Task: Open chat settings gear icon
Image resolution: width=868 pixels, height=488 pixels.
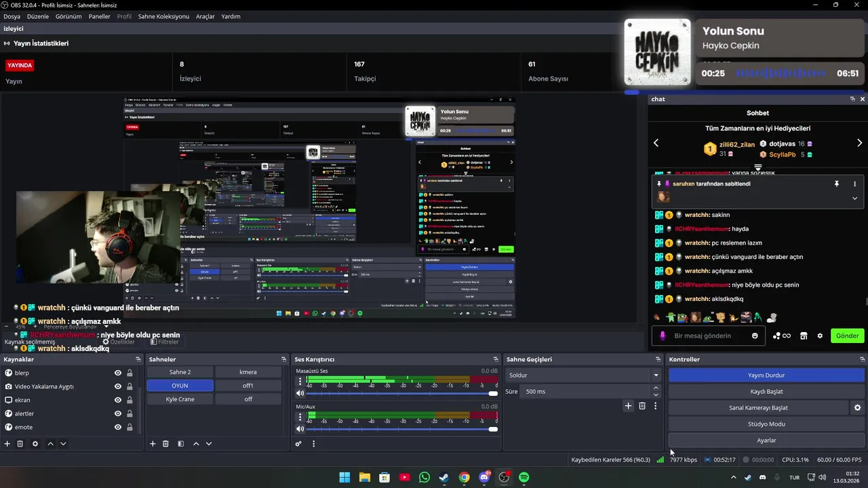Action: point(820,335)
